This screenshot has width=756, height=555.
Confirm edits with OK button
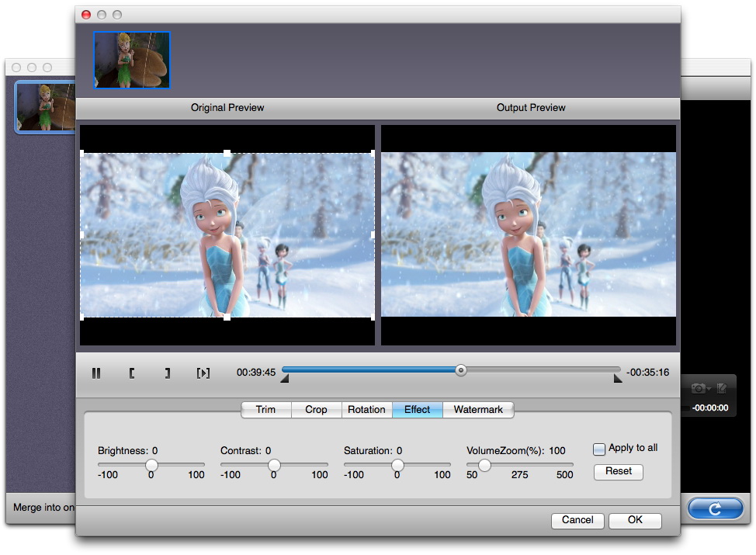pyautogui.click(x=634, y=520)
